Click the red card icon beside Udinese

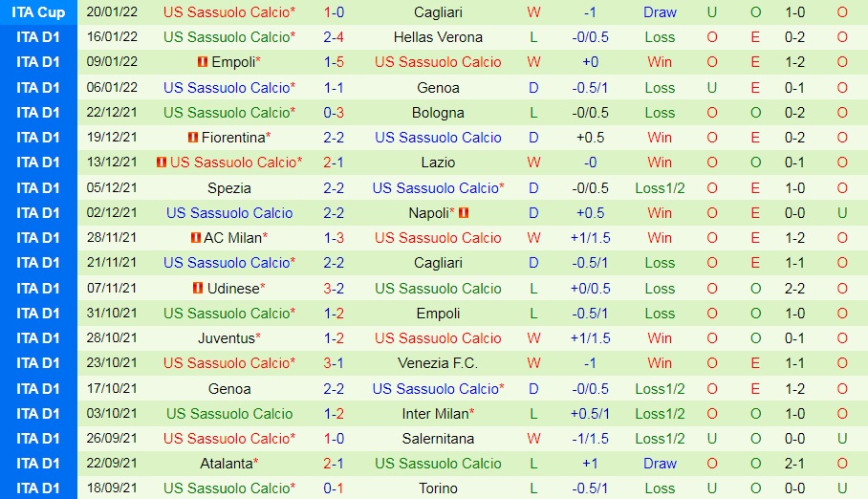198,288
